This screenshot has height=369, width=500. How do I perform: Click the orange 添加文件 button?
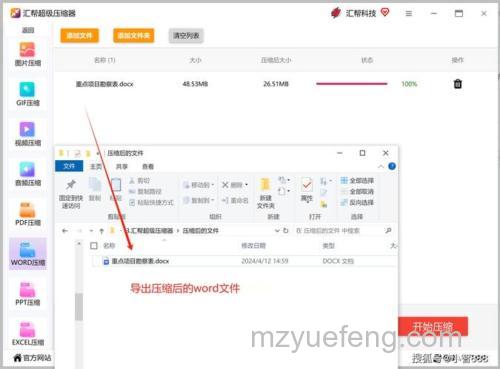79,35
